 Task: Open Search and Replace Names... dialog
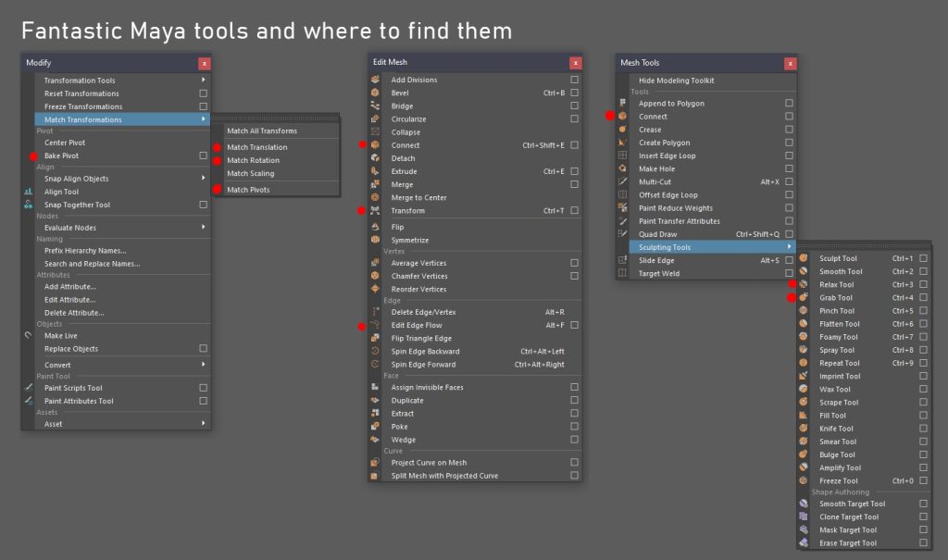point(92,264)
